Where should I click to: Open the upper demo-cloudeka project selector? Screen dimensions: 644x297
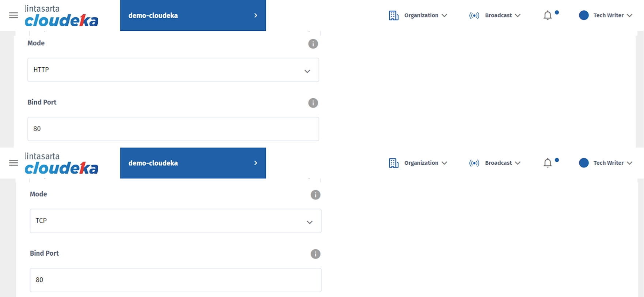(193, 15)
